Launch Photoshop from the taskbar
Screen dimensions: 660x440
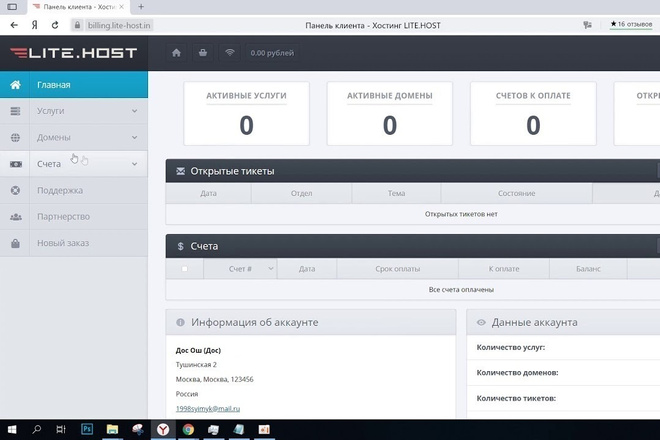coord(87,429)
